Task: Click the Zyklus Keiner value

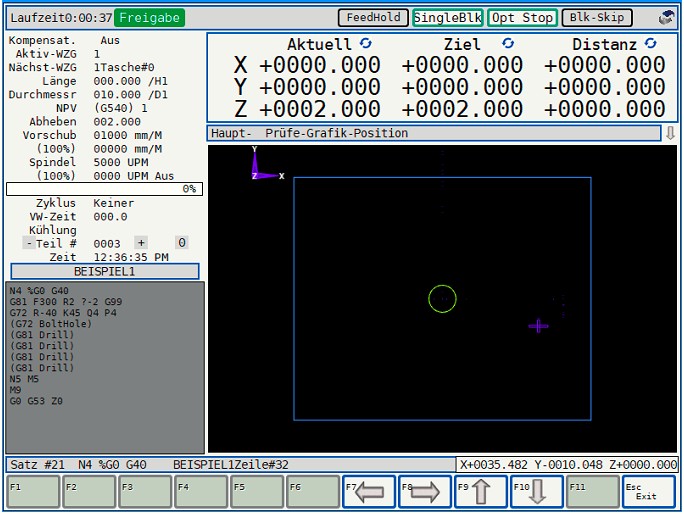Action: (113, 203)
